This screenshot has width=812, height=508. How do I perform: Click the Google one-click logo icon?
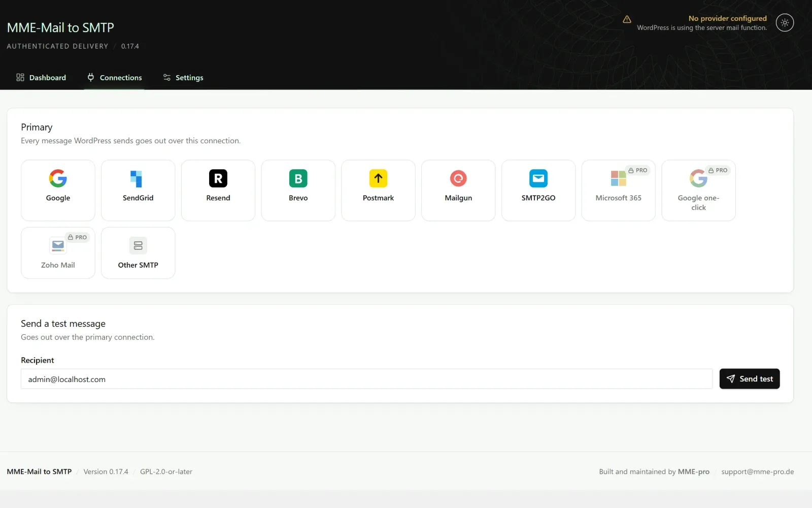(698, 178)
